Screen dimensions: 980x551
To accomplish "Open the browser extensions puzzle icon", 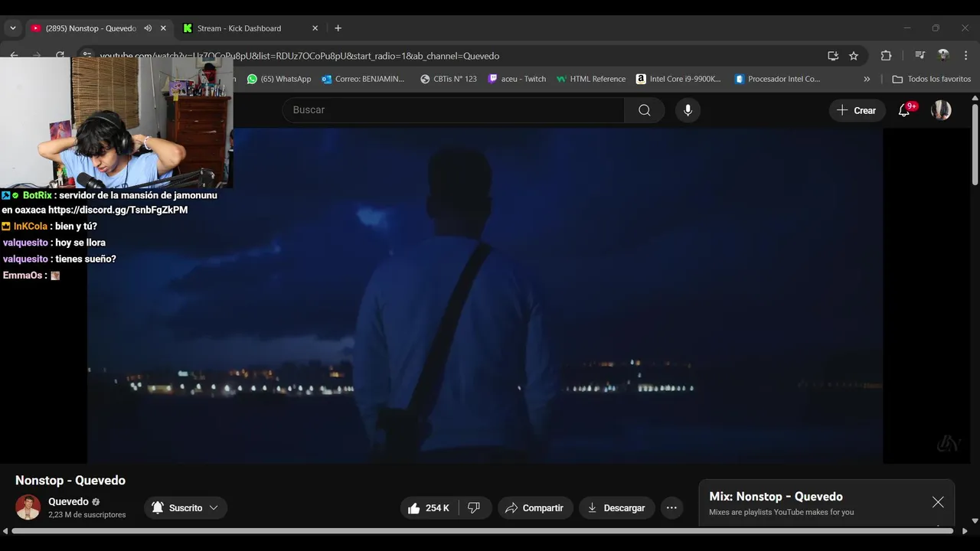I will point(886,56).
